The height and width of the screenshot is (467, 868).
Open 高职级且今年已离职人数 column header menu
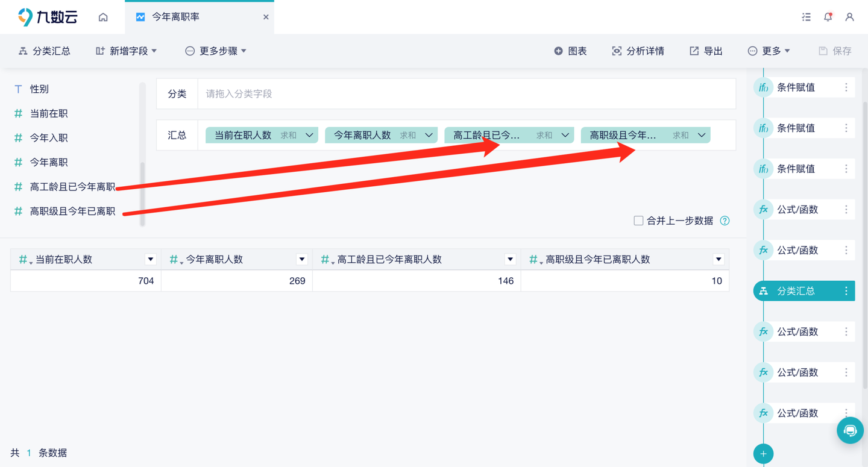(x=719, y=260)
